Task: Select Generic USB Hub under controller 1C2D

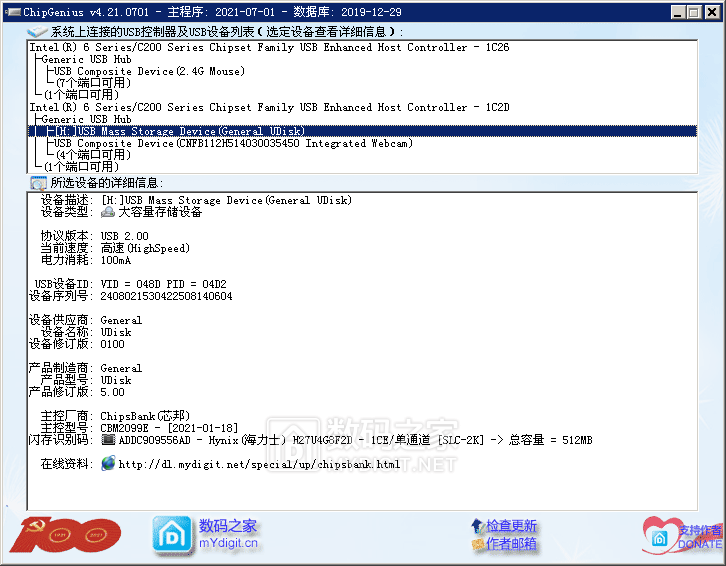Action: [x=86, y=119]
